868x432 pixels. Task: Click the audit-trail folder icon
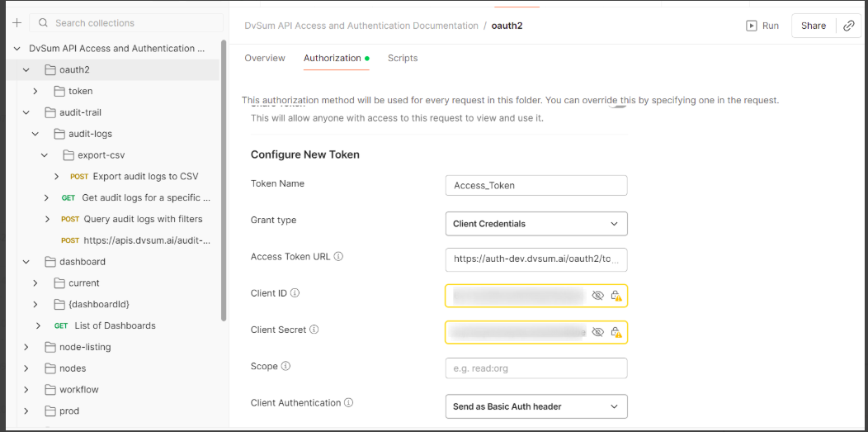click(x=51, y=112)
